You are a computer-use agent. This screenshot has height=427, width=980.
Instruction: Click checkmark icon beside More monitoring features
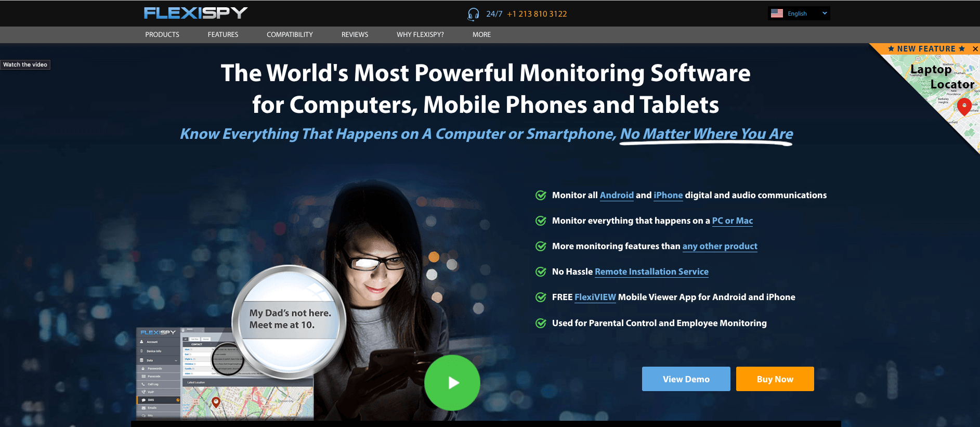[541, 247]
